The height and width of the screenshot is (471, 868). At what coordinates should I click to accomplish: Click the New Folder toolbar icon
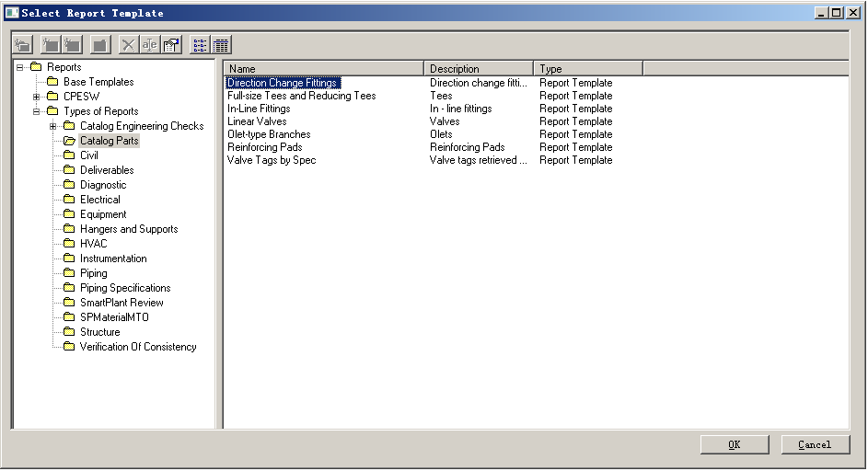[x=23, y=45]
